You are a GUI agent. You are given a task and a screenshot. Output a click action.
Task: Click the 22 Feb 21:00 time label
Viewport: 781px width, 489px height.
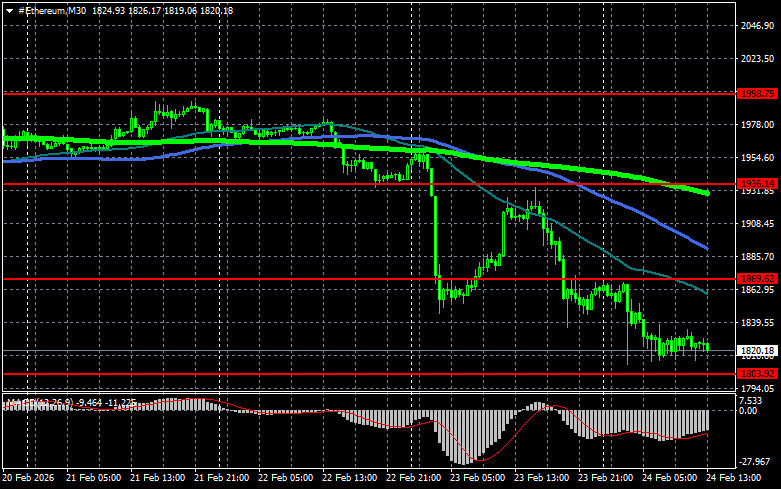[x=413, y=478]
